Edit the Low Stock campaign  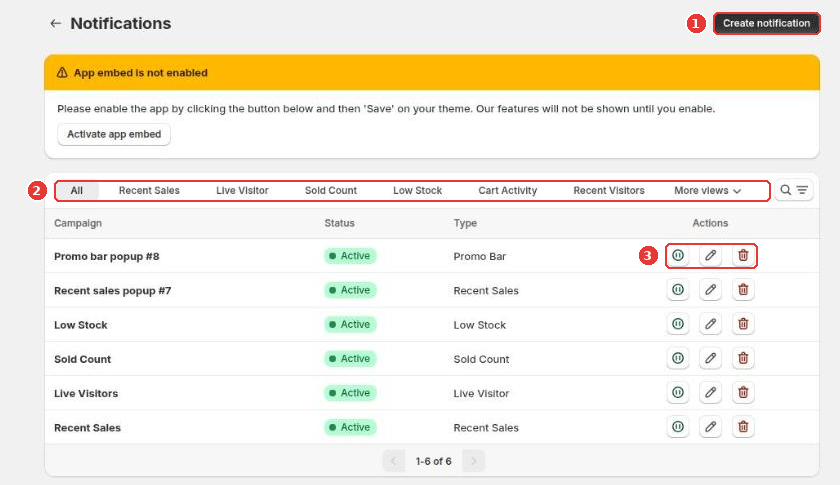(x=710, y=324)
